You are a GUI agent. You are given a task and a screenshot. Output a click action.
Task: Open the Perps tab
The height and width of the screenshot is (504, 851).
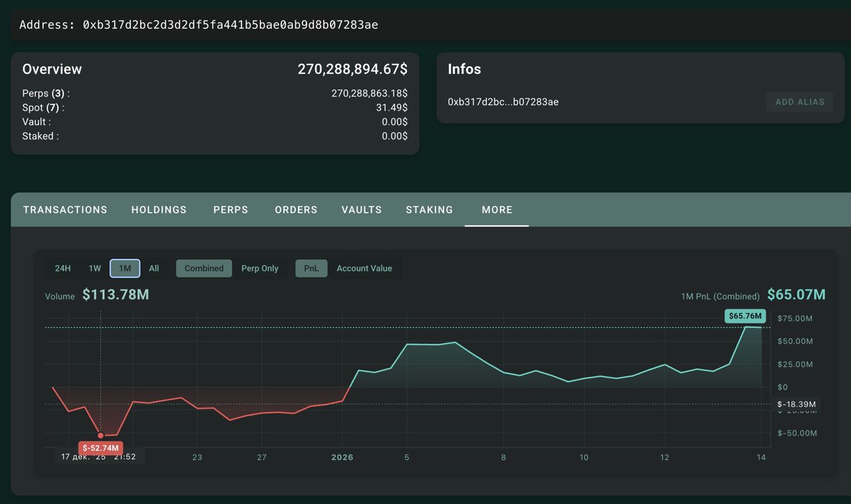(231, 209)
